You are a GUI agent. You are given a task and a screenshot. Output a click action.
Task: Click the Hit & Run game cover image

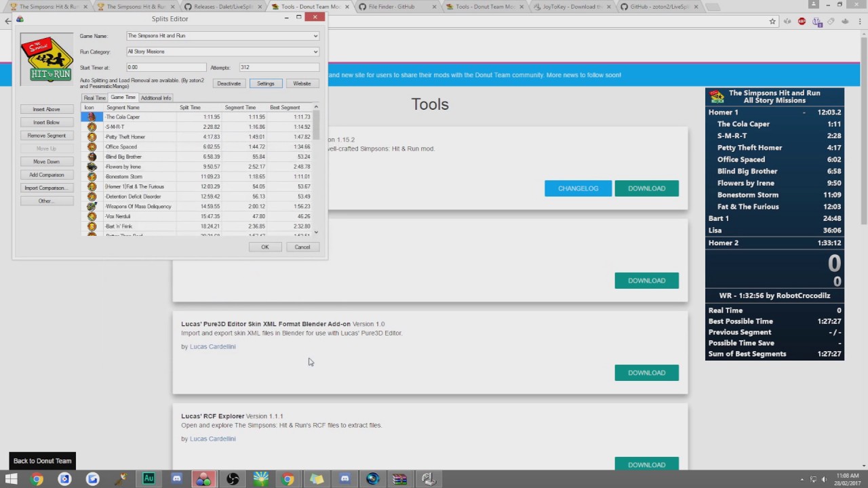click(x=47, y=59)
